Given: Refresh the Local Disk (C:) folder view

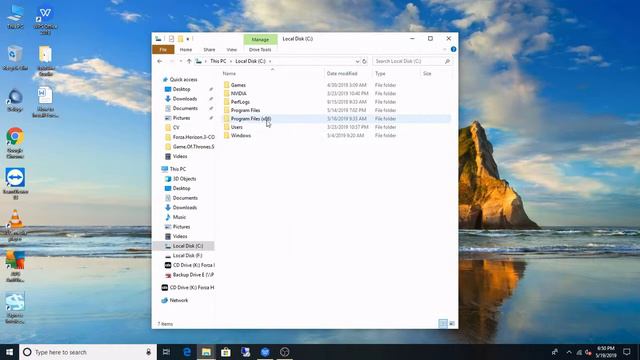Looking at the screenshot, I should click(364, 61).
